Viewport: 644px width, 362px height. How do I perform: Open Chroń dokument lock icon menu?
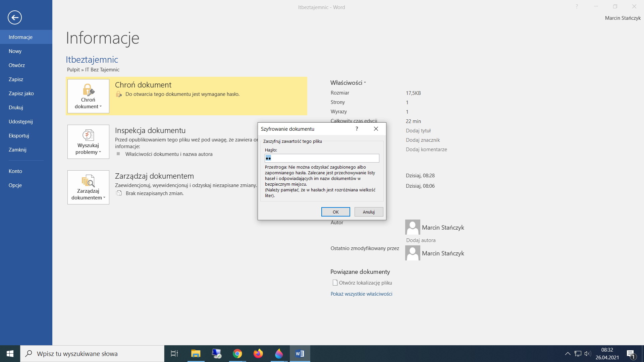point(88,90)
